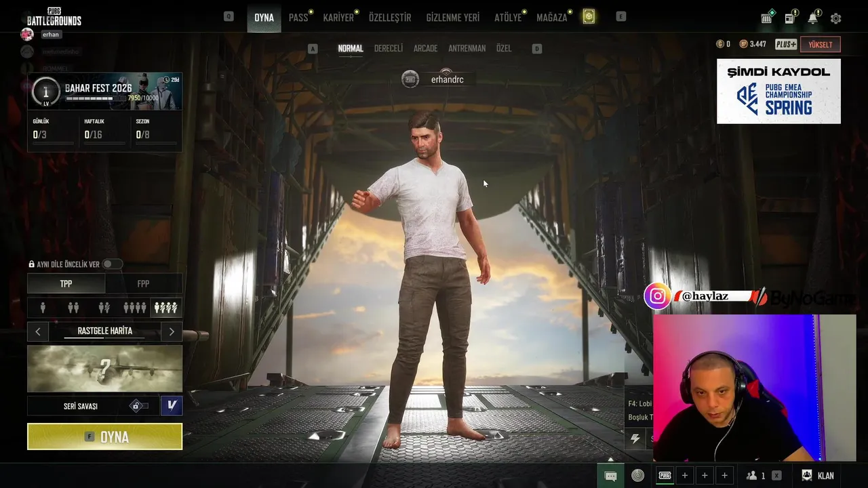The image size is (868, 488).
Task: Select solo squad size
Action: click(x=43, y=308)
